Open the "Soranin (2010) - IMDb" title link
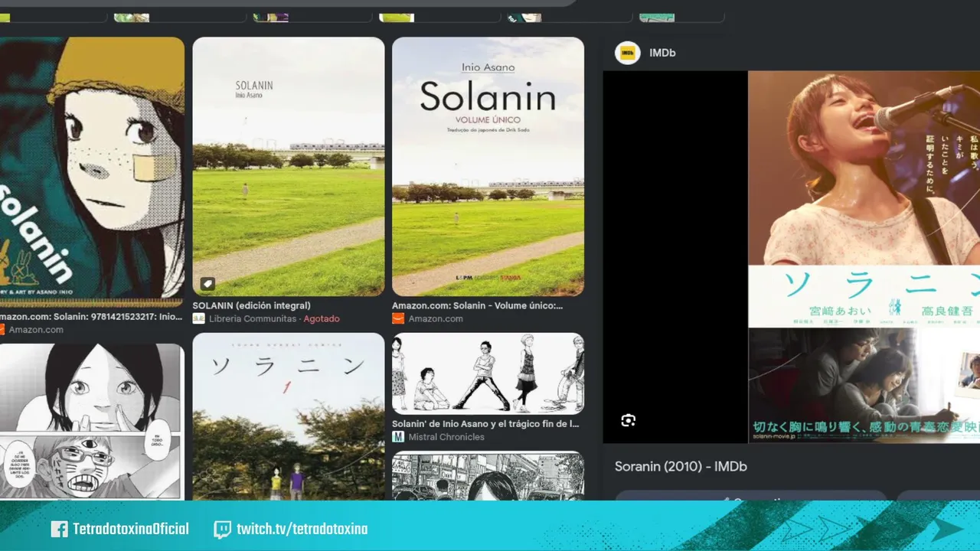Image resolution: width=980 pixels, height=551 pixels. (x=681, y=466)
